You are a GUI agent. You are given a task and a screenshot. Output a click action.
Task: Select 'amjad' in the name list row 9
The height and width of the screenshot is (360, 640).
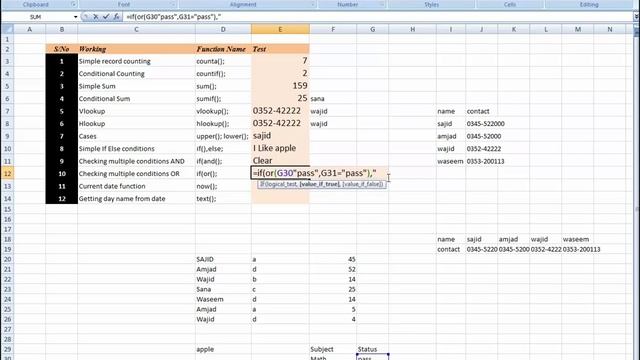point(451,136)
